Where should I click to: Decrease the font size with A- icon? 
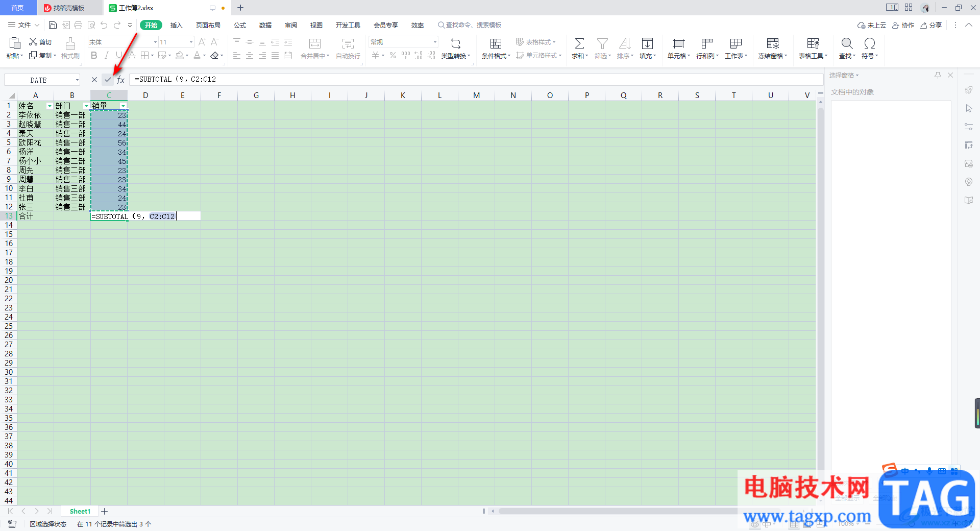click(x=215, y=42)
